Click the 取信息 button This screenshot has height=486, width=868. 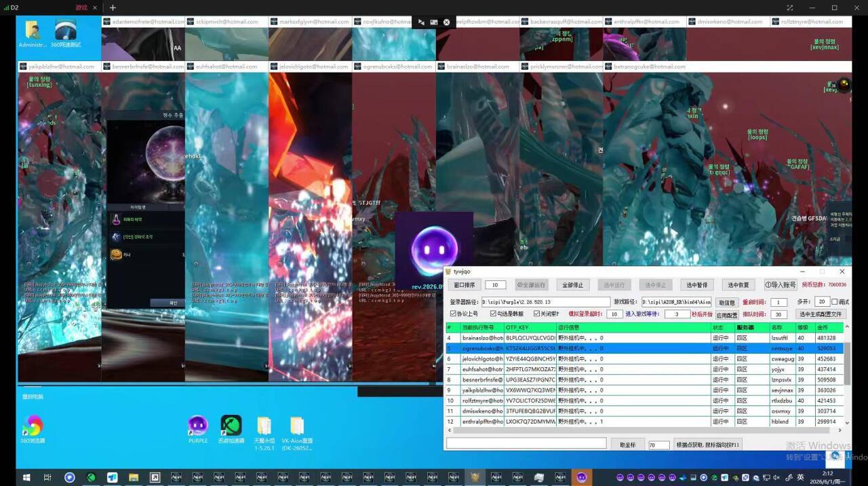coord(727,302)
